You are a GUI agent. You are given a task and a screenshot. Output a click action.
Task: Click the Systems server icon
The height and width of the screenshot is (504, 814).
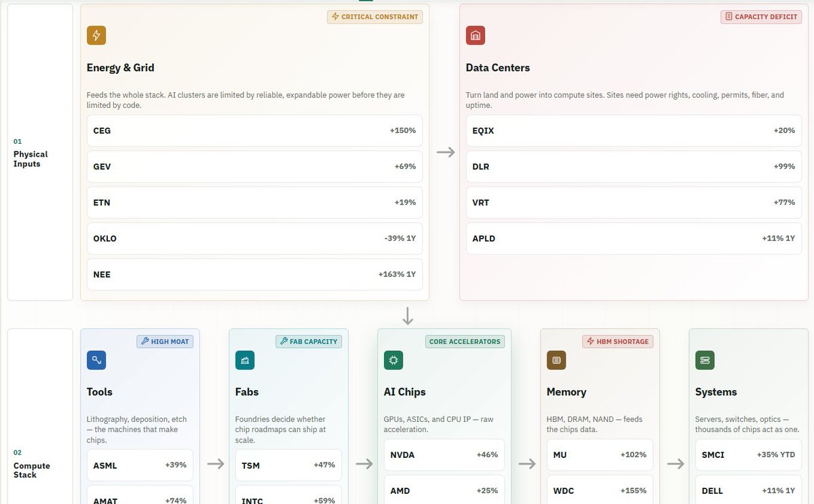pyautogui.click(x=705, y=360)
